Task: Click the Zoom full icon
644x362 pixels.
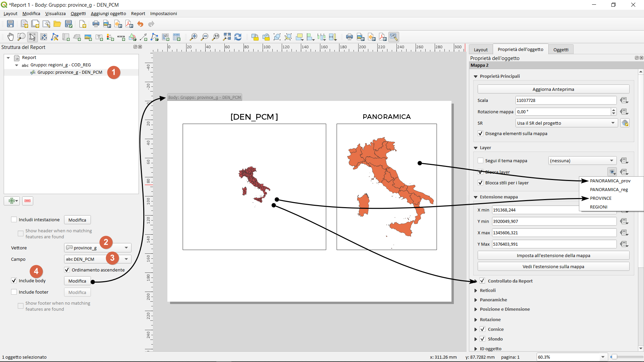Action: (x=227, y=37)
